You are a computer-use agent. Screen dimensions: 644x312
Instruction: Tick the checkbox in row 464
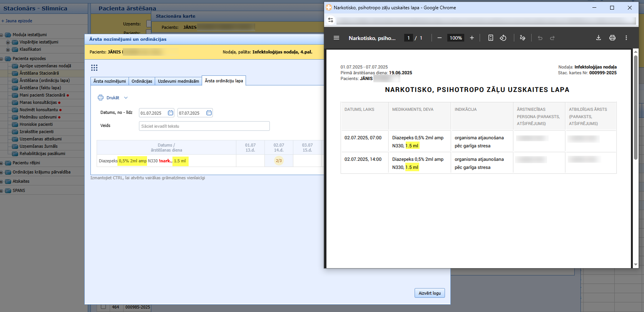click(x=103, y=307)
